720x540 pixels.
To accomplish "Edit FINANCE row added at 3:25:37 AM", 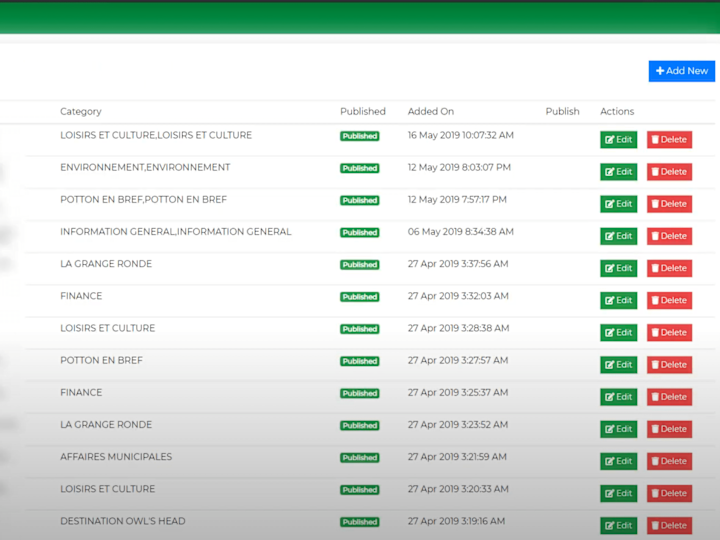I will [619, 397].
